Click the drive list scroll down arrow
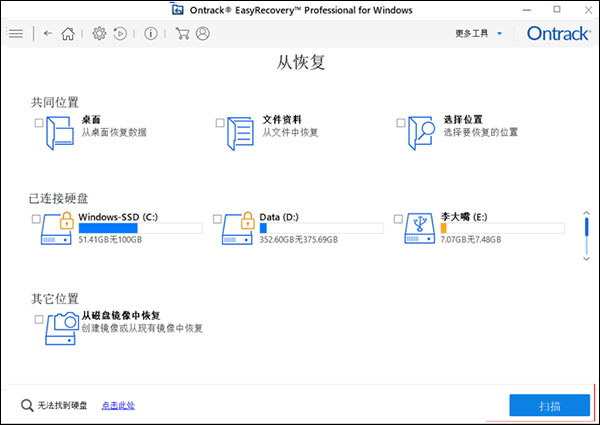This screenshot has height=425, width=600. click(586, 259)
